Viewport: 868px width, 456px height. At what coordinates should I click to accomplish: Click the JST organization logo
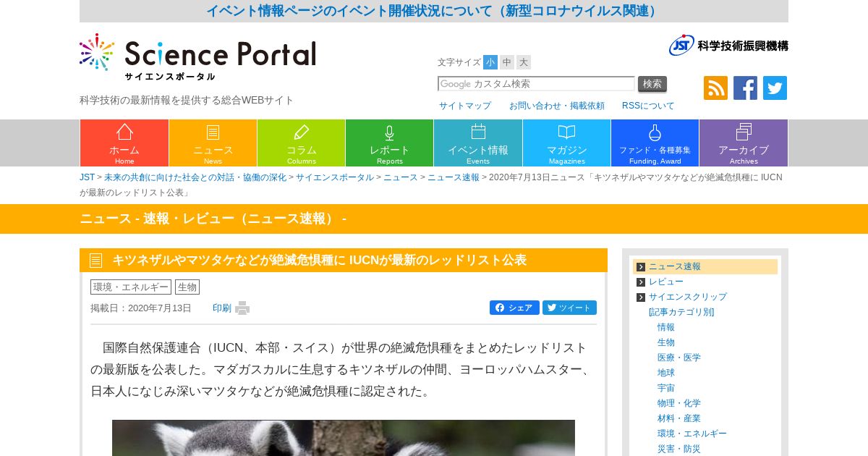(728, 45)
